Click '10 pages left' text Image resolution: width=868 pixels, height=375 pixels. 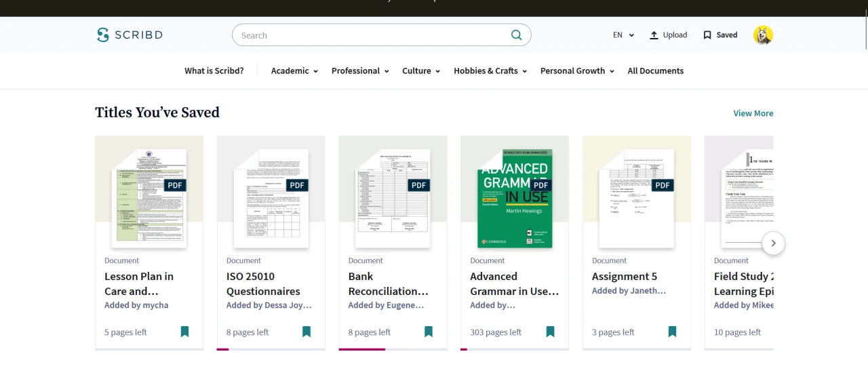738,332
